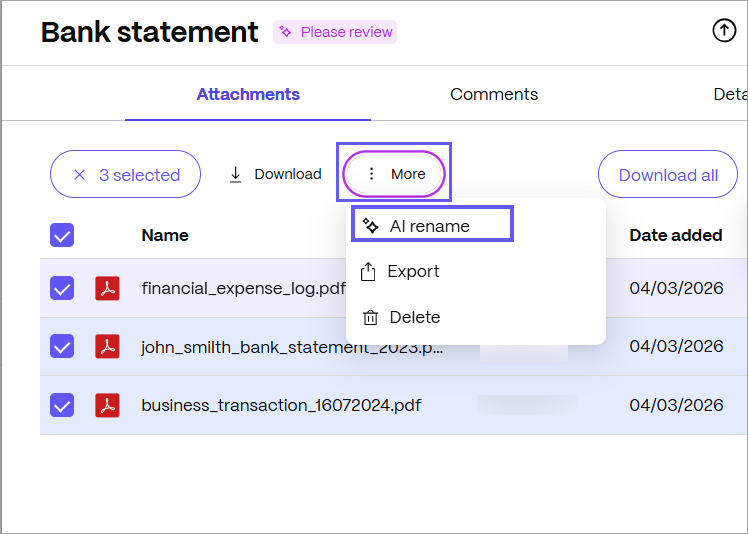Click the trash icon next to Delete
Screen dimensions: 748x534
(370, 317)
